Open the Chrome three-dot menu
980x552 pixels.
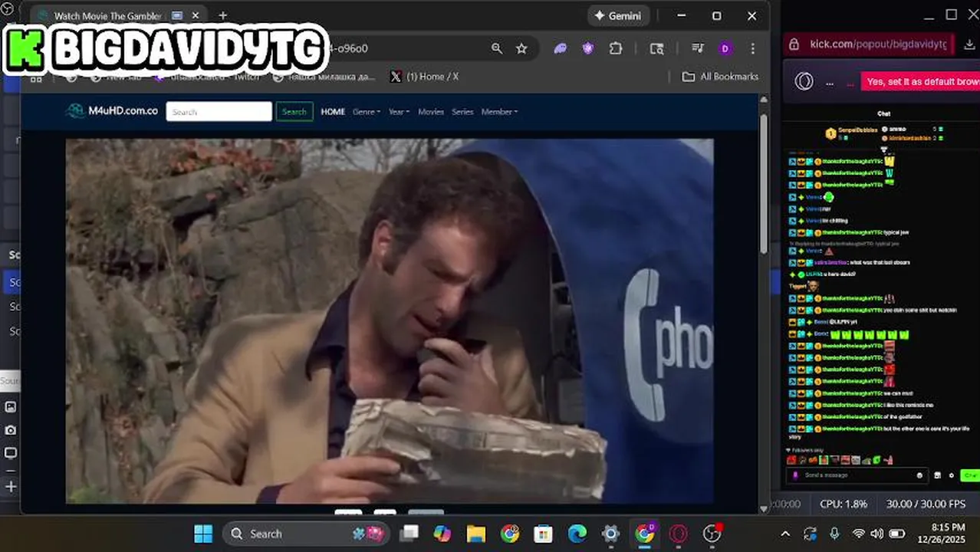[x=752, y=48]
